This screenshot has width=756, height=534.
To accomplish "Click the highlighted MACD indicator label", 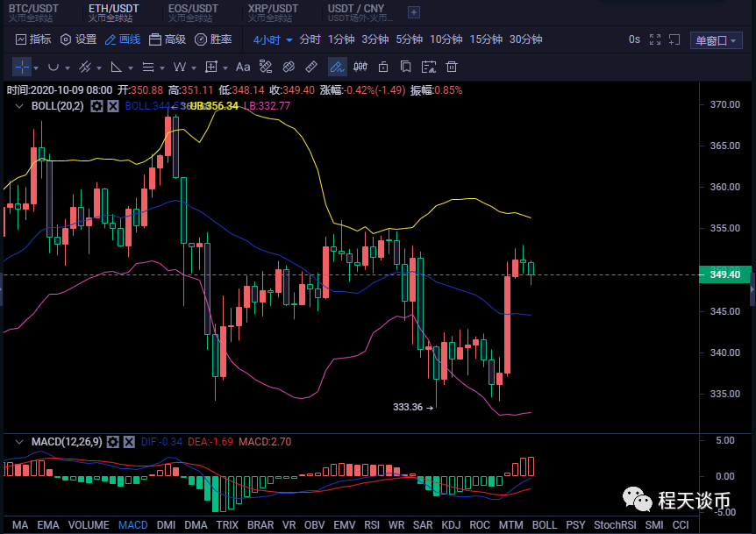I will point(132,525).
